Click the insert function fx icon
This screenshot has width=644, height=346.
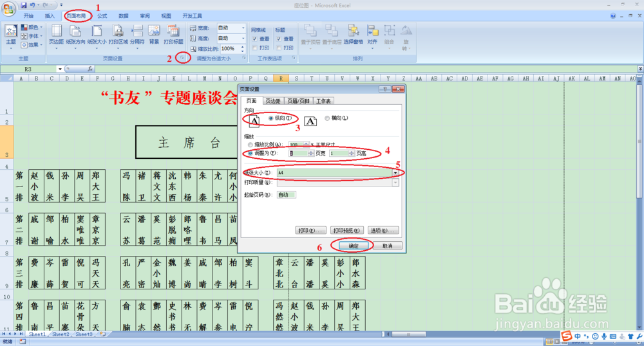coord(90,69)
